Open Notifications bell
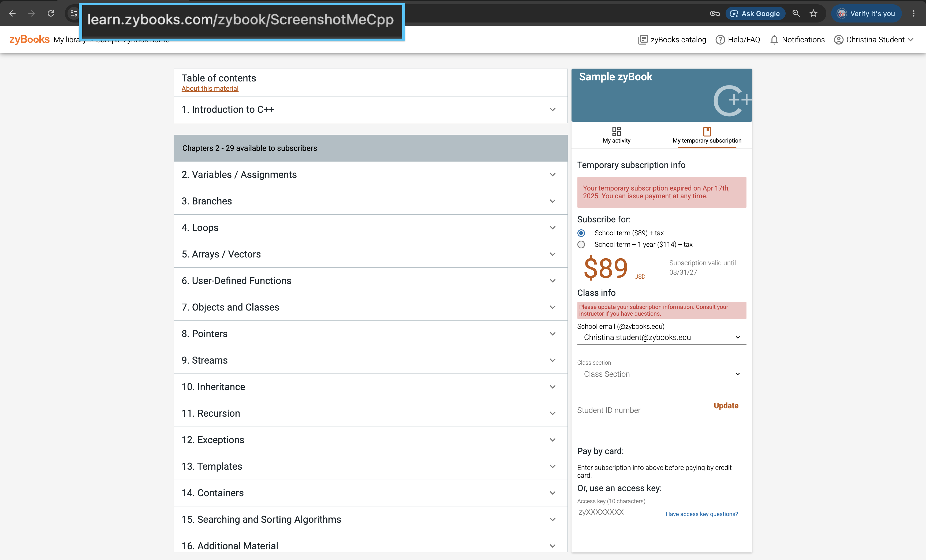926x560 pixels. pyautogui.click(x=797, y=40)
